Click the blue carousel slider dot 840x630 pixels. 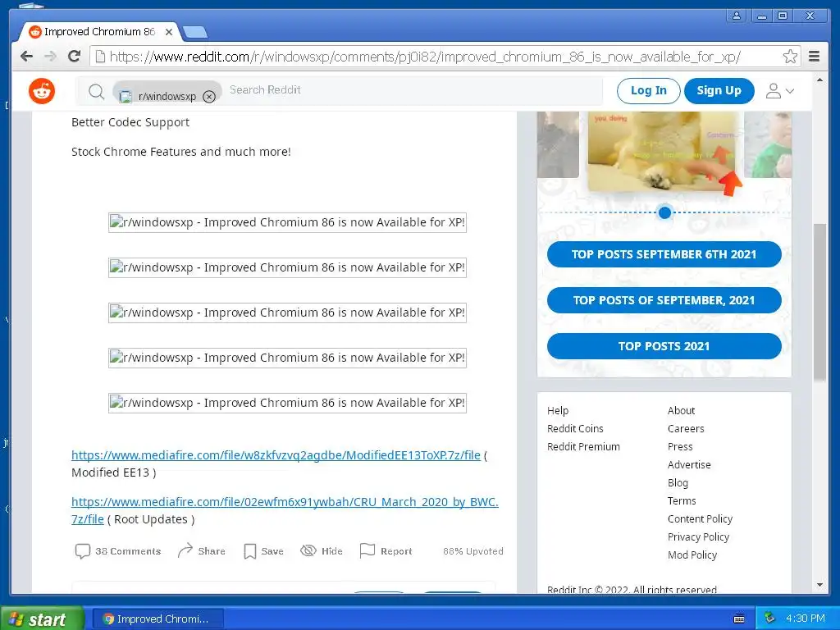664,212
